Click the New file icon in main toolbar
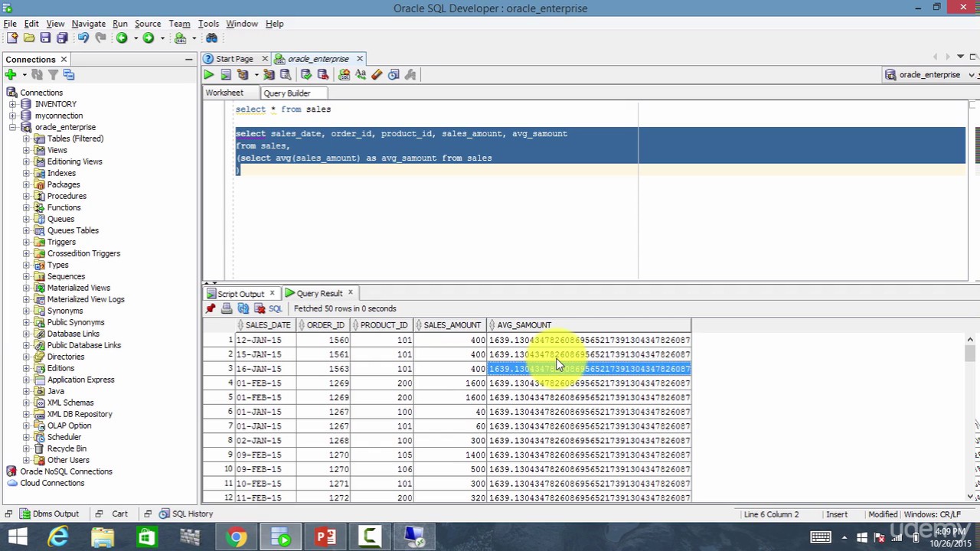Viewport: 980px width, 551px height. [12, 37]
